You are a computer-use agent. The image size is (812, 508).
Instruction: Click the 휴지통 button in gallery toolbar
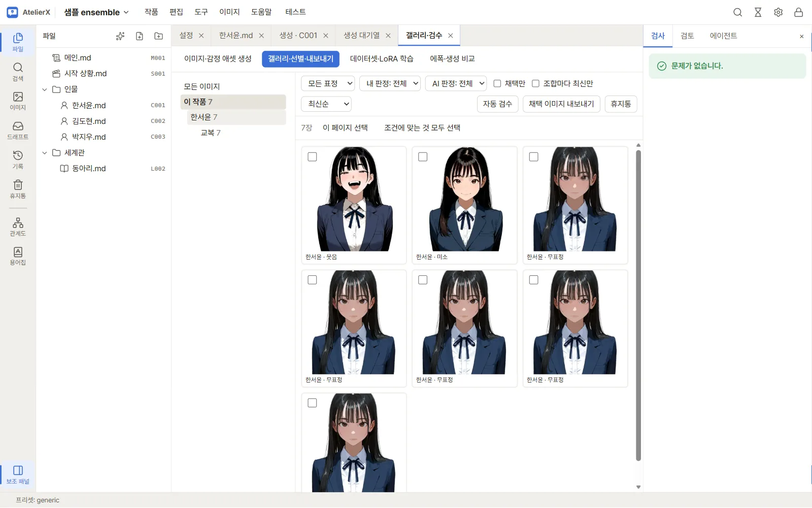621,104
